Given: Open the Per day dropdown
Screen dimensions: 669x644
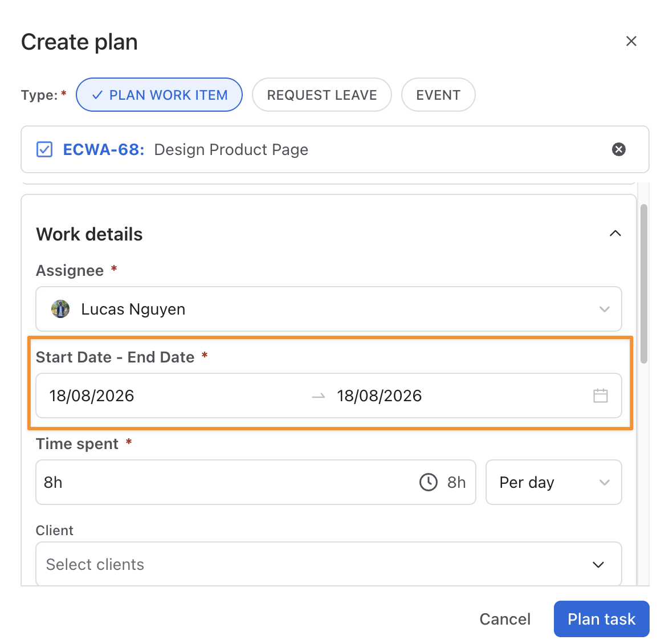Looking at the screenshot, I should 553,482.
